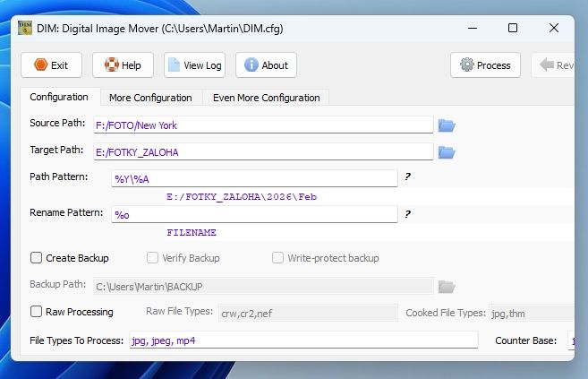Click the Exit button with stop icon
Screen dimensions: 588x379
[x=52, y=65]
